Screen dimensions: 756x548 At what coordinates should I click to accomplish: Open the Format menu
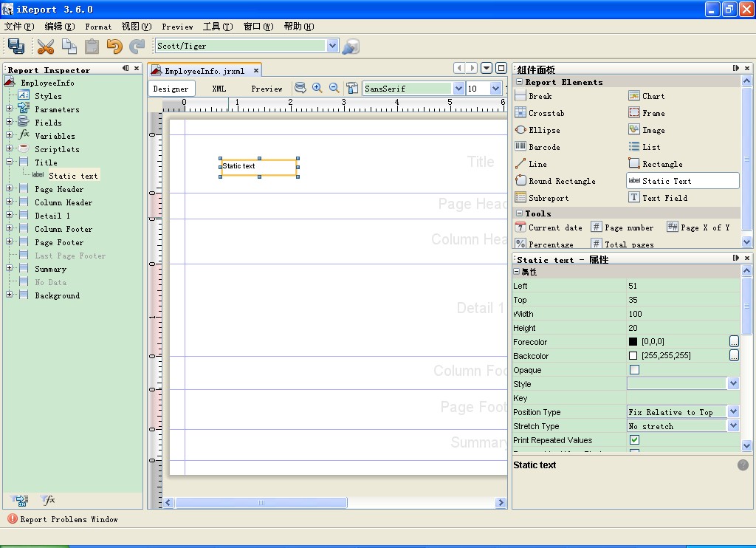coord(98,27)
